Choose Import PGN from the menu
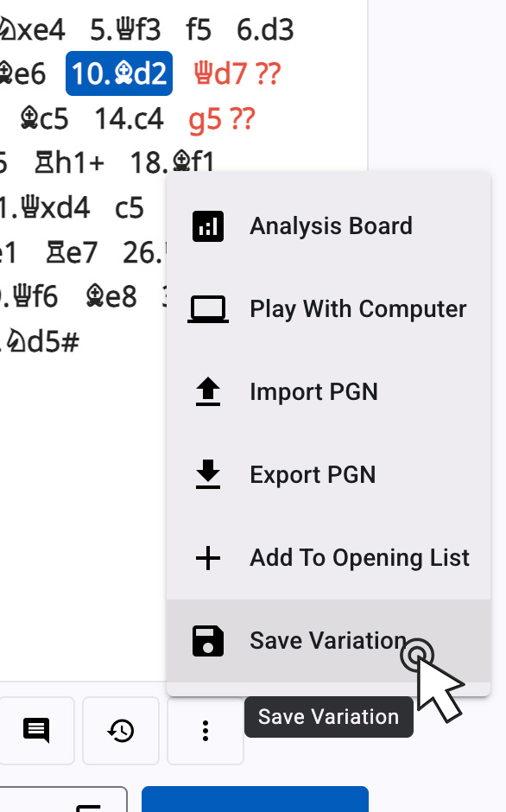Image resolution: width=506 pixels, height=812 pixels. point(313,391)
